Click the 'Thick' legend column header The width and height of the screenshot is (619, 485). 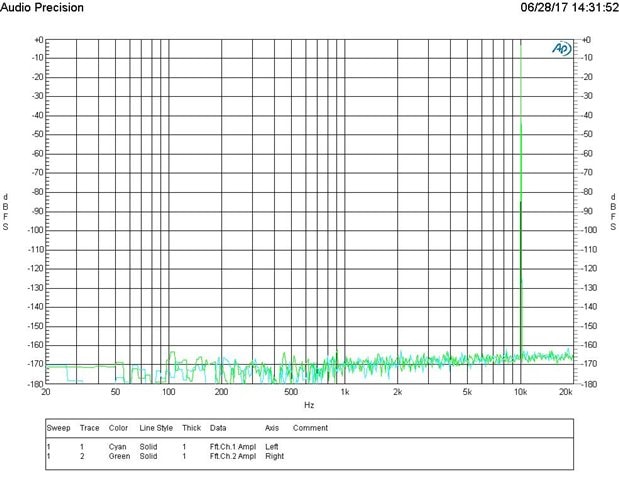(191, 428)
